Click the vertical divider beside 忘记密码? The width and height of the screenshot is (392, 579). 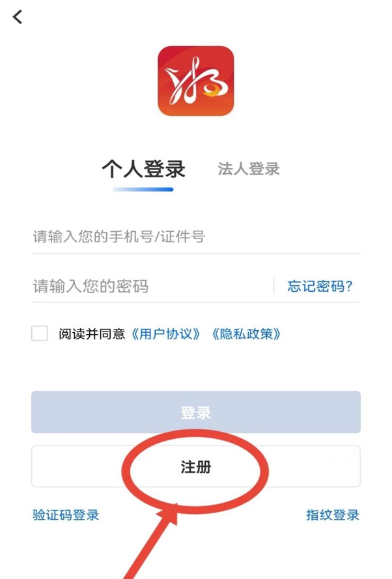[x=274, y=285]
